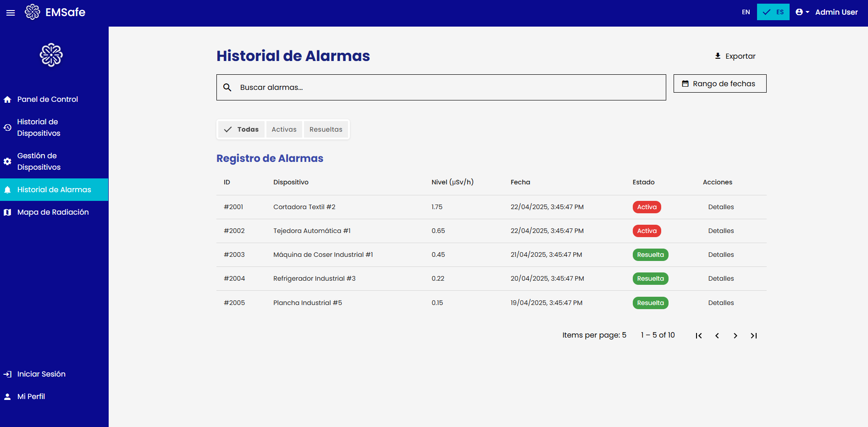Click Admin User name in header
This screenshot has height=427, width=868.
(836, 12)
